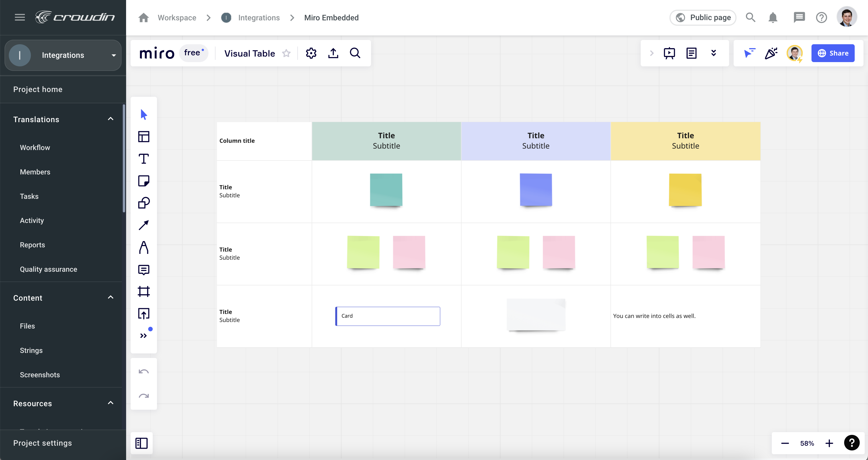Go to home via house icon
Image resolution: width=868 pixels, height=460 pixels.
coord(144,18)
